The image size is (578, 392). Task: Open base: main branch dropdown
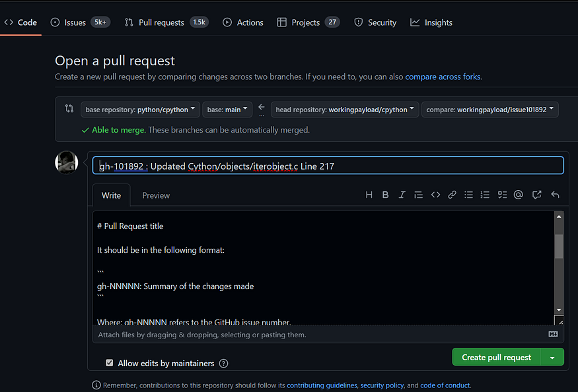tap(227, 110)
